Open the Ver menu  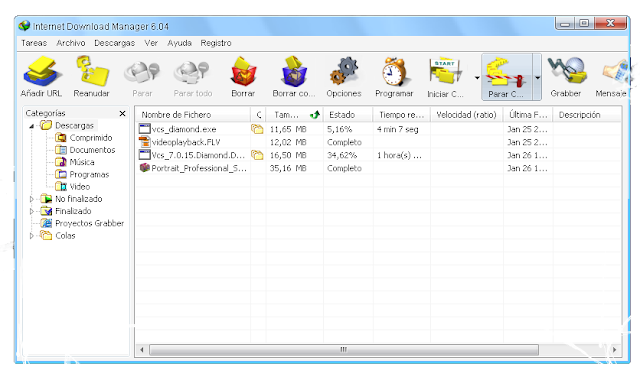[x=151, y=43]
